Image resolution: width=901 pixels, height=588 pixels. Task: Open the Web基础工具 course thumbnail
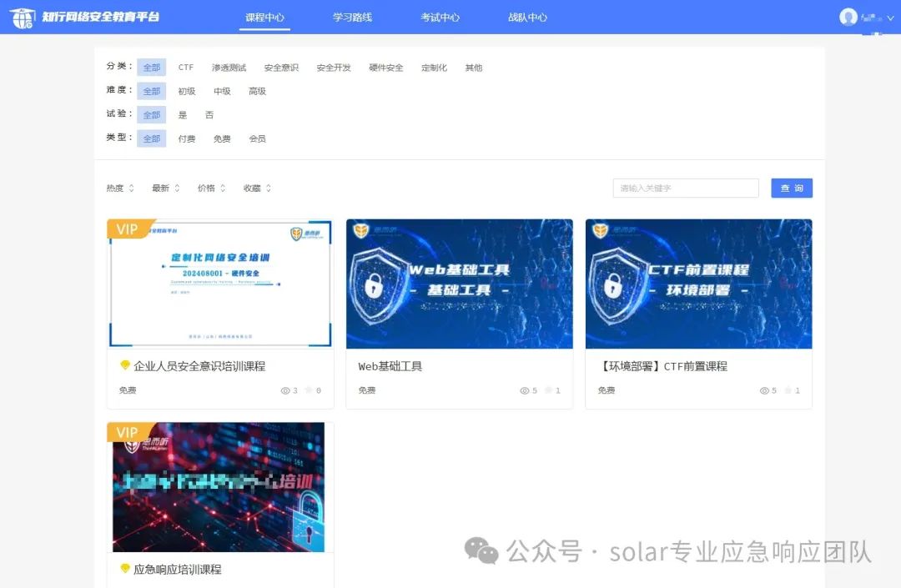(x=459, y=284)
